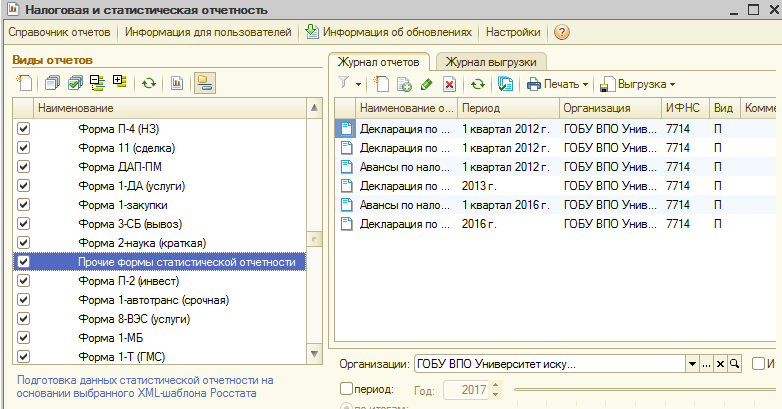Select Авансы по нало... row for 1 квартал 2016 г.
The height and width of the screenshot is (409, 782).
(x=556, y=205)
